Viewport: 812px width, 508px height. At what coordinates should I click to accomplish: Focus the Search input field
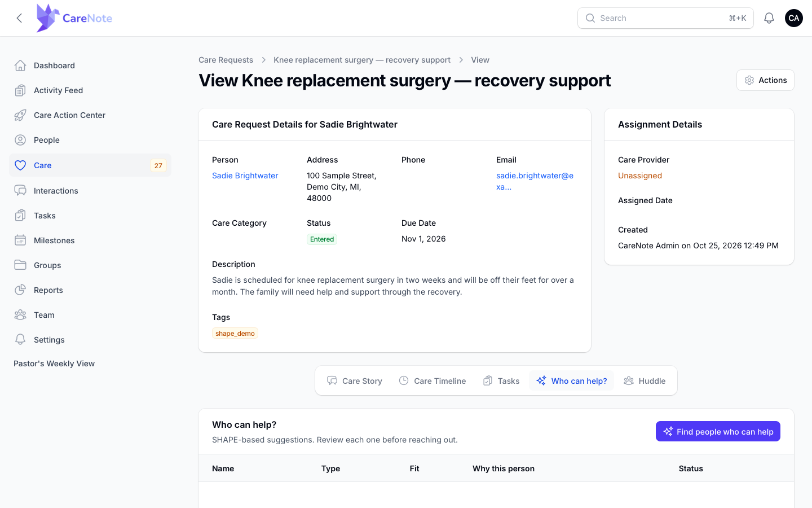pos(665,18)
